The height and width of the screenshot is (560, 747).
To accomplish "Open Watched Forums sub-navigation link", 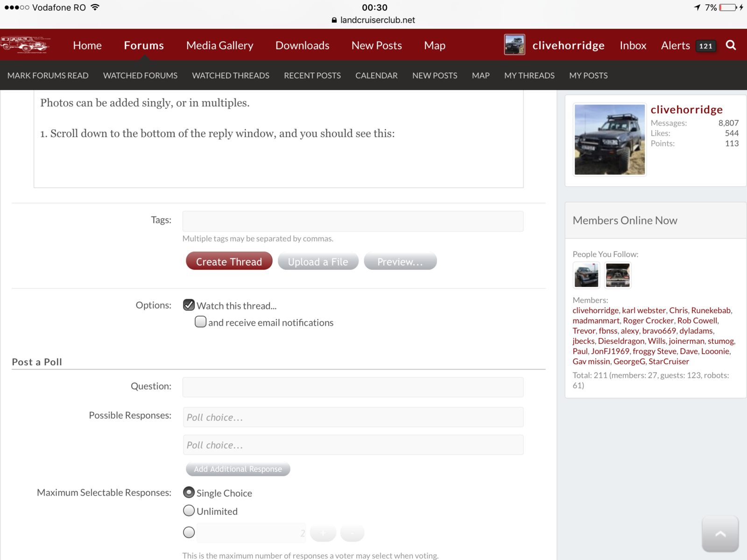I will pos(140,76).
